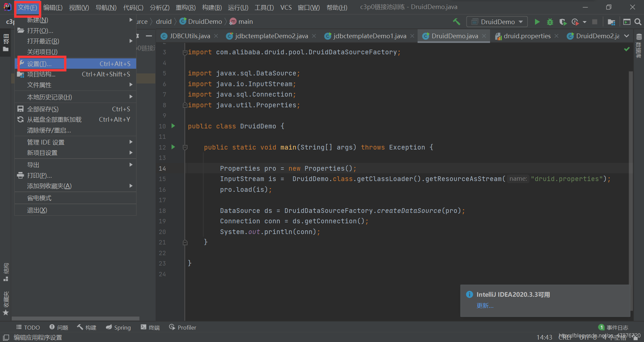Toggle tool window bars at bottom-left corner
Screen dimensions: 644x342
tap(6, 337)
